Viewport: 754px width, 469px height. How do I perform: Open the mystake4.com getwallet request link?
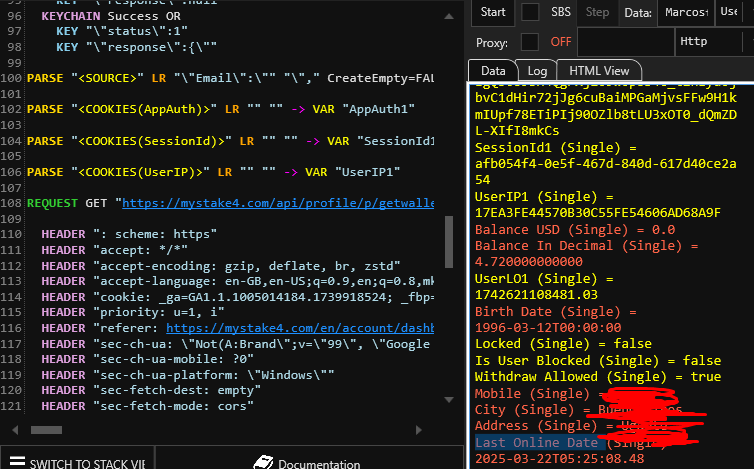pyautogui.click(x=278, y=203)
